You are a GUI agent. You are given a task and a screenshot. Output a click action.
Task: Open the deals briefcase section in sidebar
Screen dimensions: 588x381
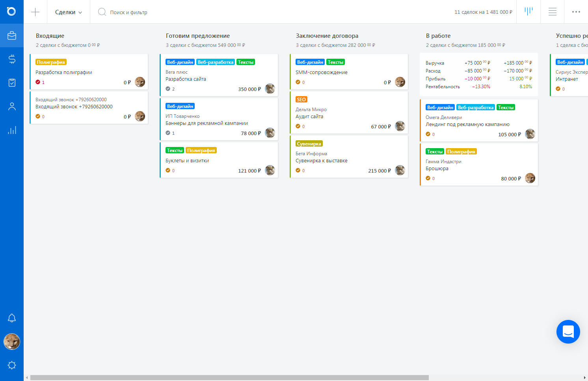12,35
